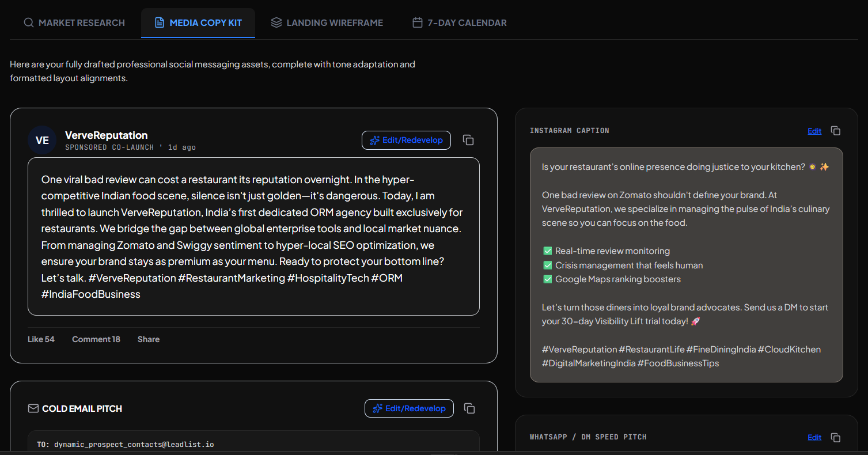Copy the Cold Email Pitch content
The width and height of the screenshot is (868, 455).
pyautogui.click(x=470, y=408)
